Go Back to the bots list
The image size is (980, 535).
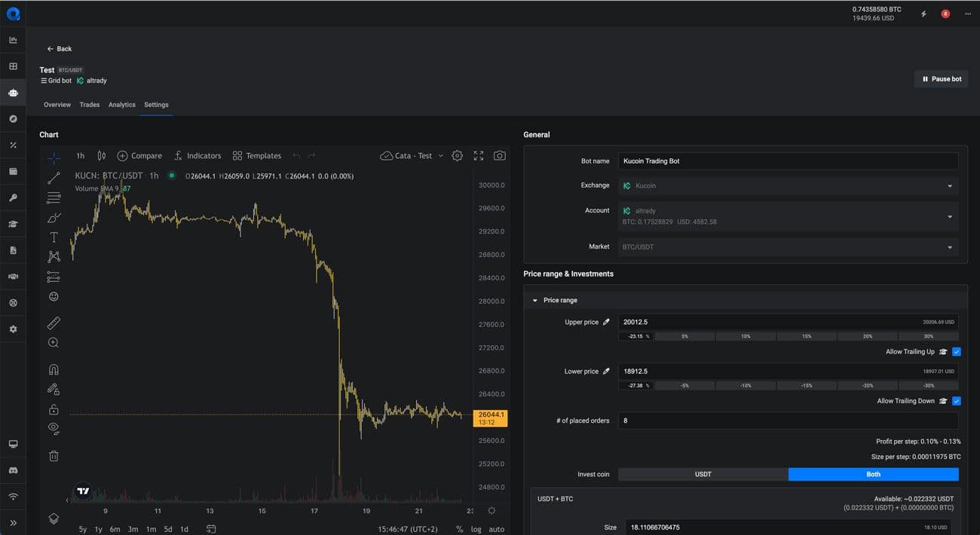60,49
